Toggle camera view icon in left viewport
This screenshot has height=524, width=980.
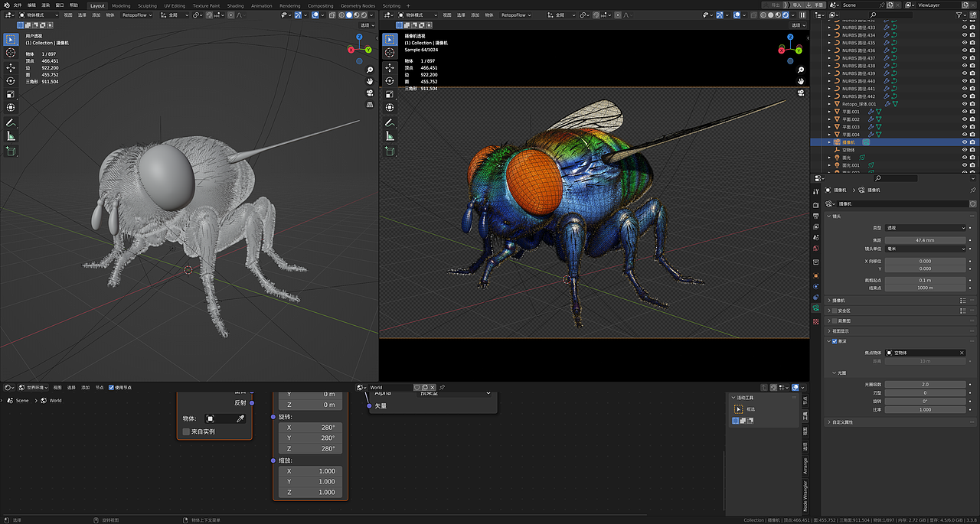[x=369, y=93]
